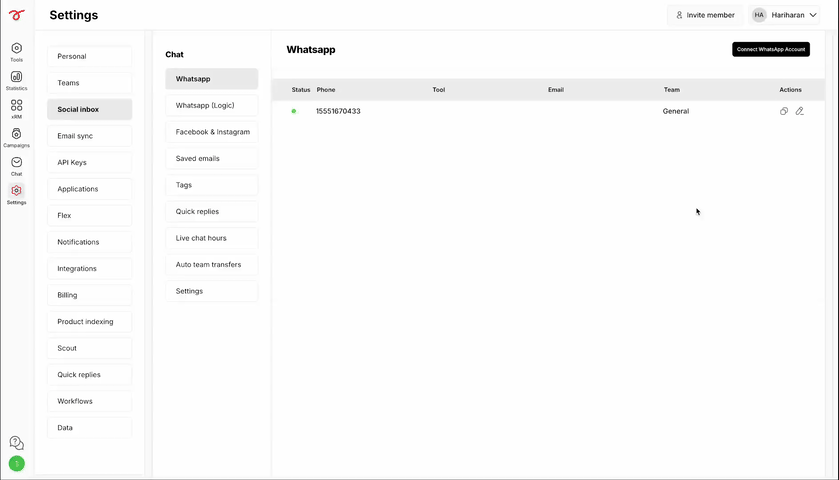Screen dimensions: 839x480
Task: Open Notifications settings
Action: tap(89, 242)
